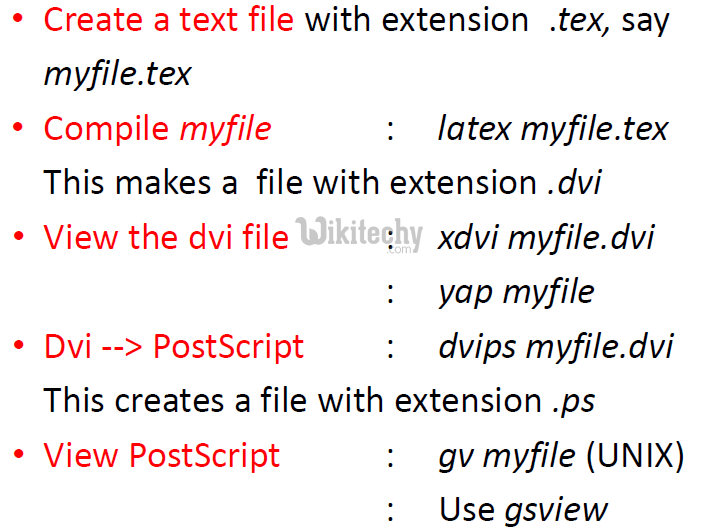Image resolution: width=717 pixels, height=531 pixels.
Task: Select the italic "myfile.tex" on the second line
Action: coord(117,73)
